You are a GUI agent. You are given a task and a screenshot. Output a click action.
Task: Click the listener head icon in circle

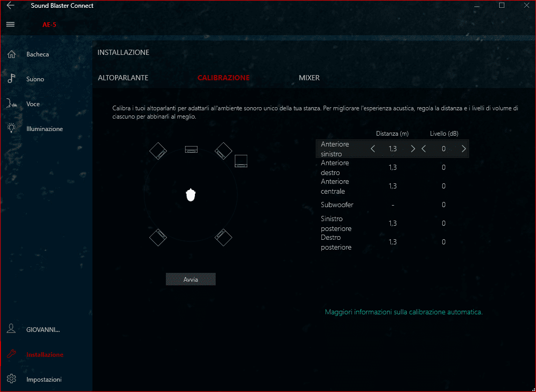(191, 195)
